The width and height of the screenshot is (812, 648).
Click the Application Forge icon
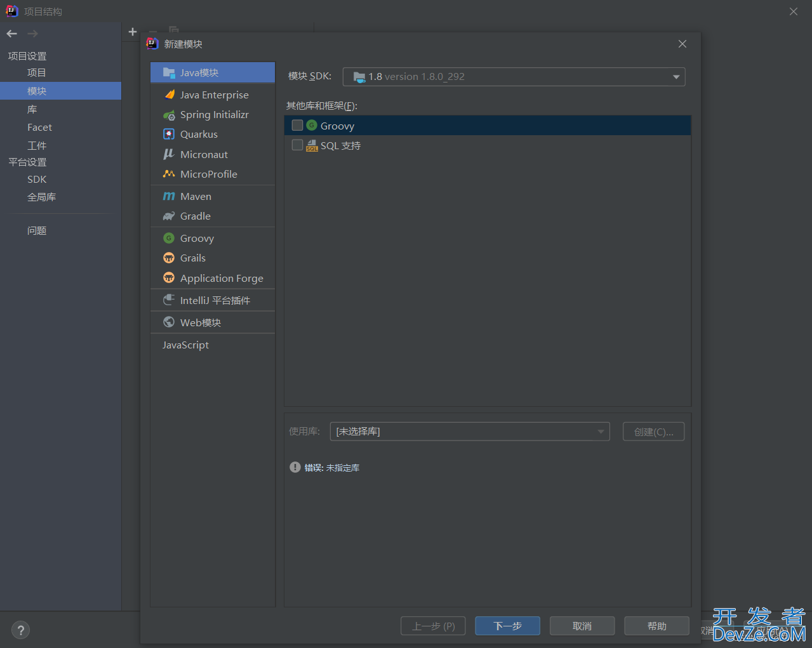tap(169, 278)
